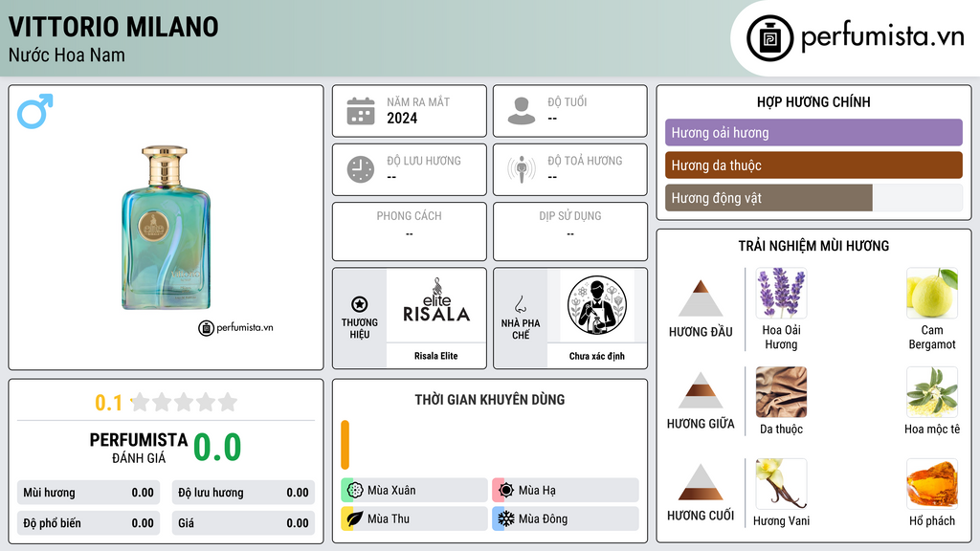980x551 pixels.
Task: Click the Risala Elite brand logo
Action: [436, 301]
